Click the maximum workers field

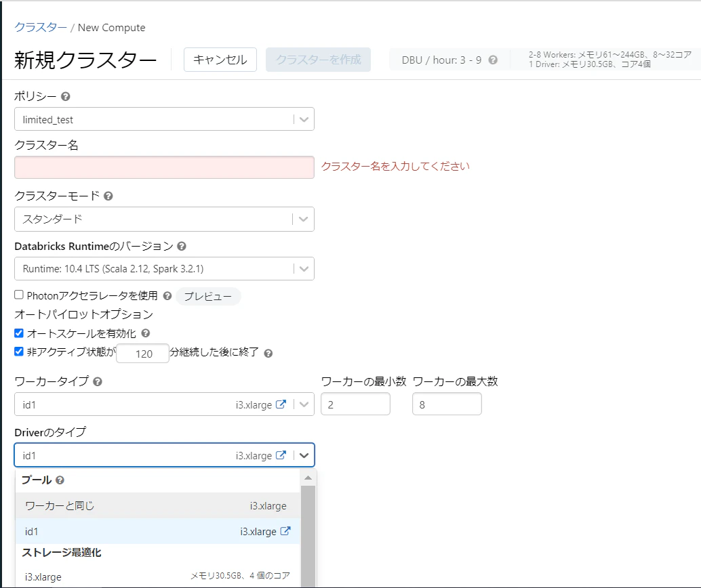point(447,404)
